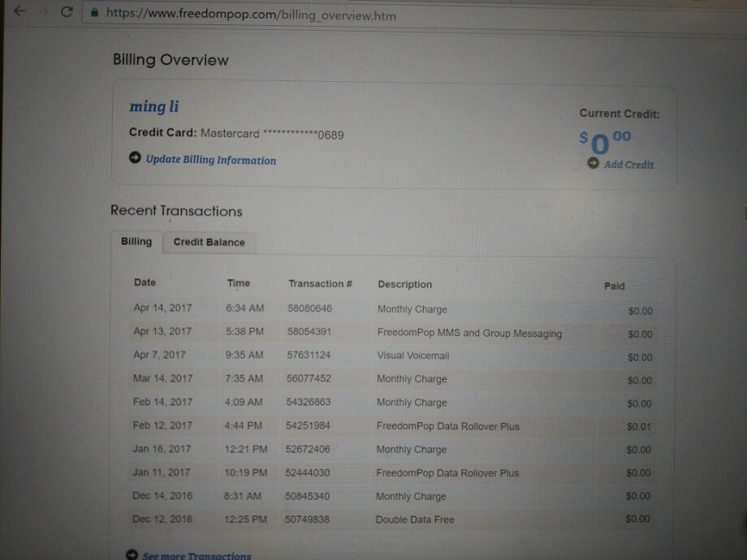Click the account name ming li

(x=154, y=106)
